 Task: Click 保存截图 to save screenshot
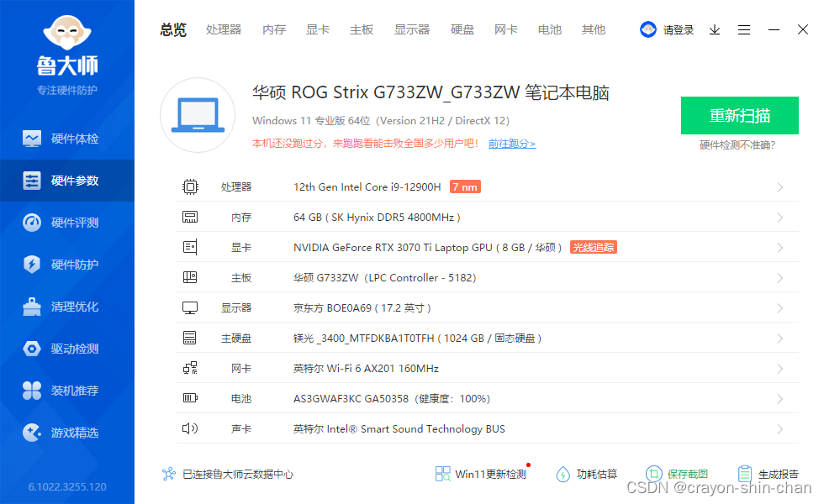[x=677, y=474]
